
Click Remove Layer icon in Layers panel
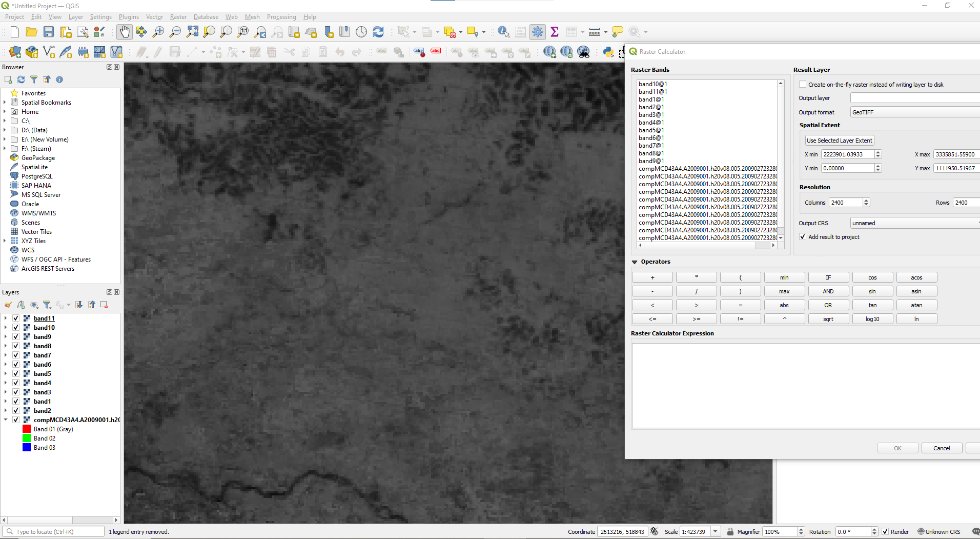click(104, 305)
